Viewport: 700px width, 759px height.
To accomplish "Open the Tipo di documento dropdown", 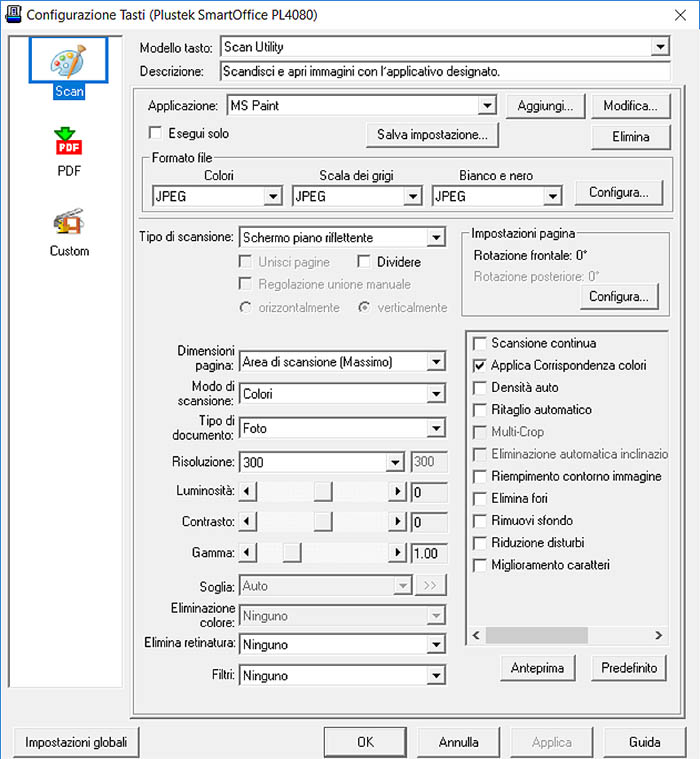I will coord(435,429).
